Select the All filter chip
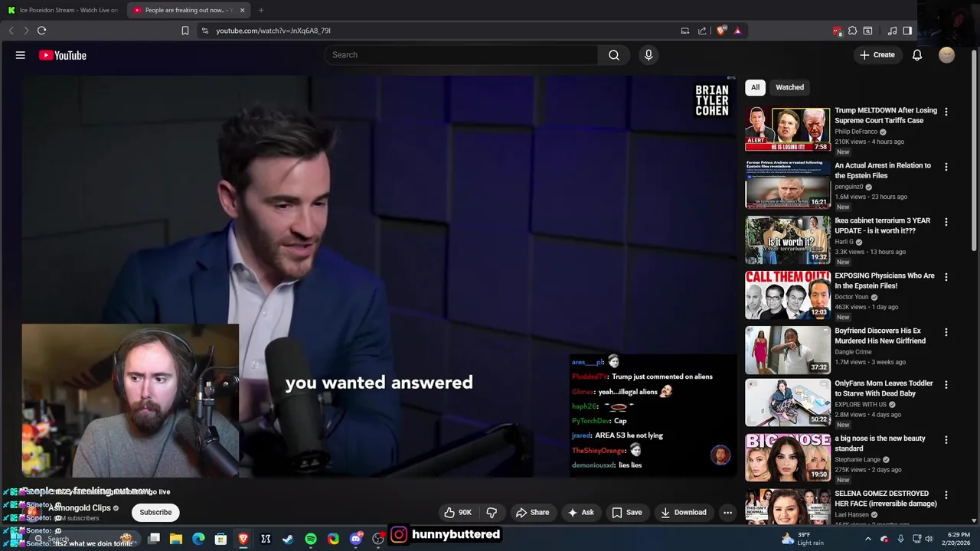This screenshot has width=980, height=551. [755, 87]
